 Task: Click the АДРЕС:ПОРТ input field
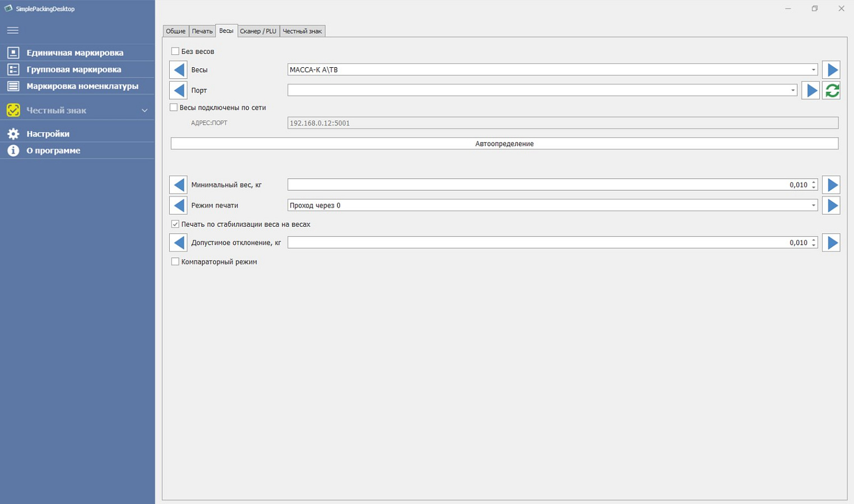pyautogui.click(x=563, y=123)
